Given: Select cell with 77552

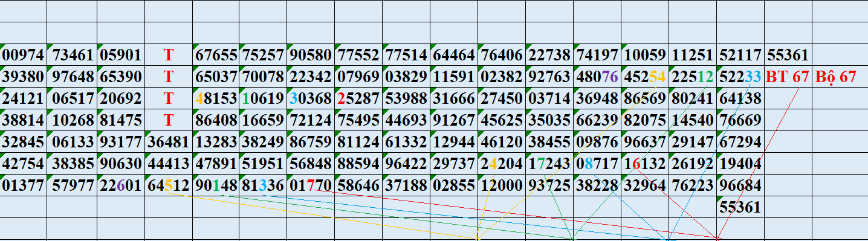Looking at the screenshot, I should tap(358, 56).
